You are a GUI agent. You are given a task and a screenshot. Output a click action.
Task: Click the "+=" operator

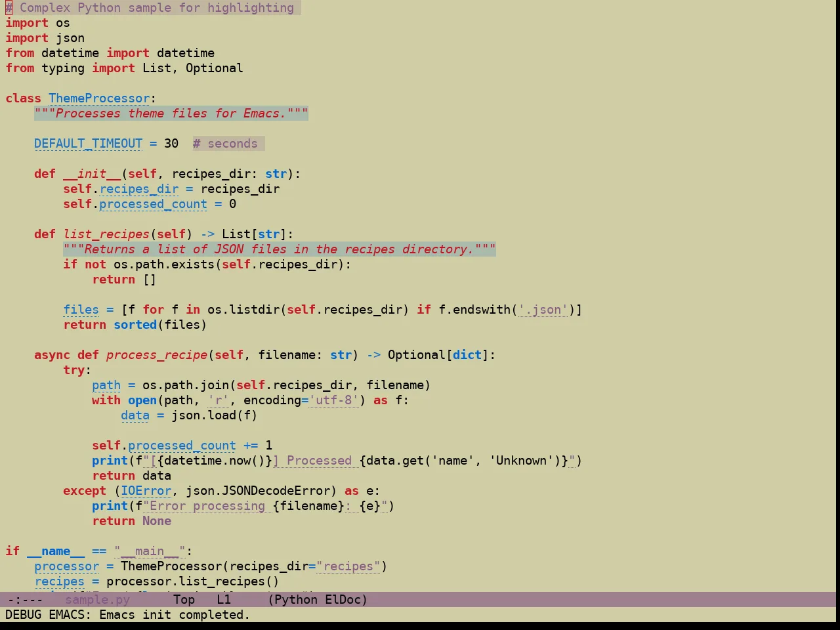point(251,446)
